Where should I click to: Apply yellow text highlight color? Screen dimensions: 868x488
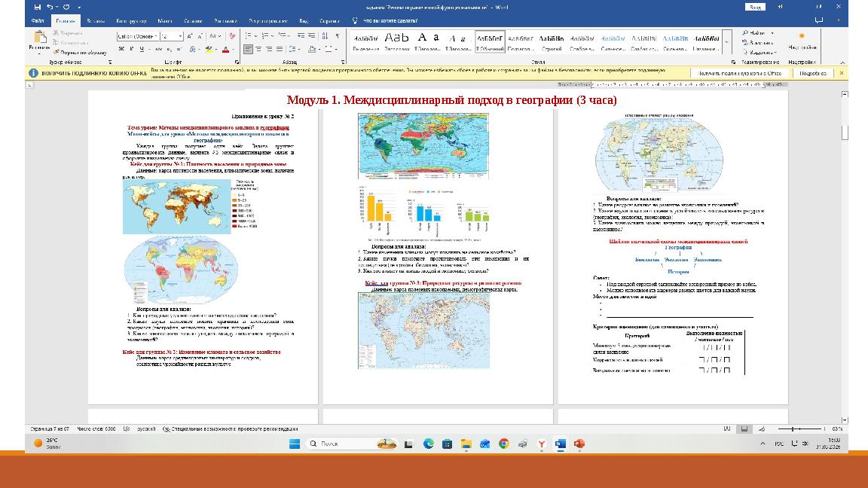[x=209, y=49]
